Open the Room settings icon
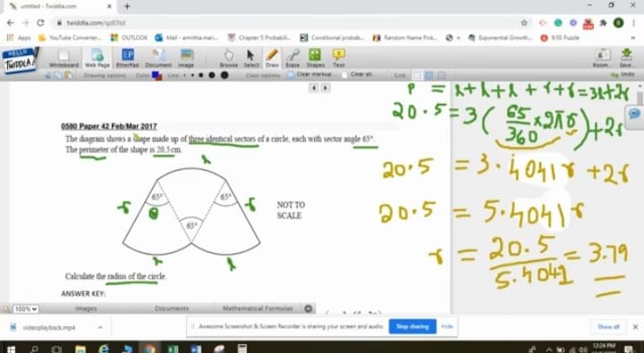Viewport: 644px width, 353px height. (x=602, y=58)
